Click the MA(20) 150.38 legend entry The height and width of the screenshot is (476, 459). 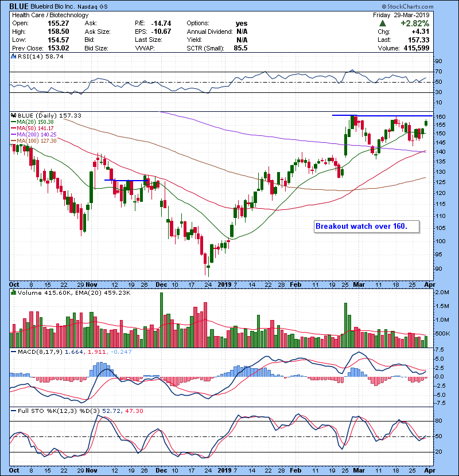[32, 122]
